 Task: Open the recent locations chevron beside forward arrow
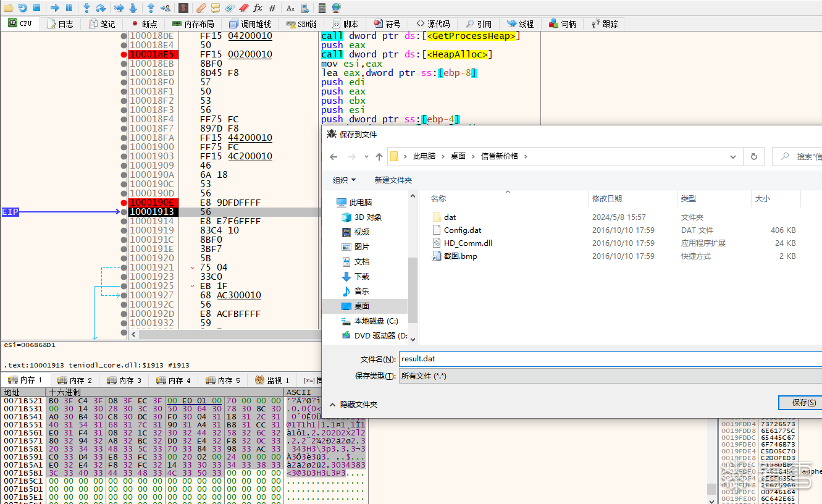tap(366, 157)
